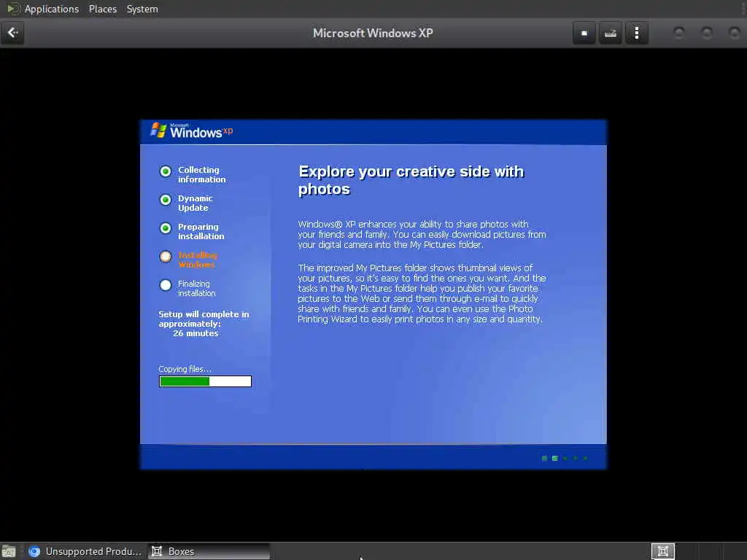Click the first minimized window control circle

point(679,33)
